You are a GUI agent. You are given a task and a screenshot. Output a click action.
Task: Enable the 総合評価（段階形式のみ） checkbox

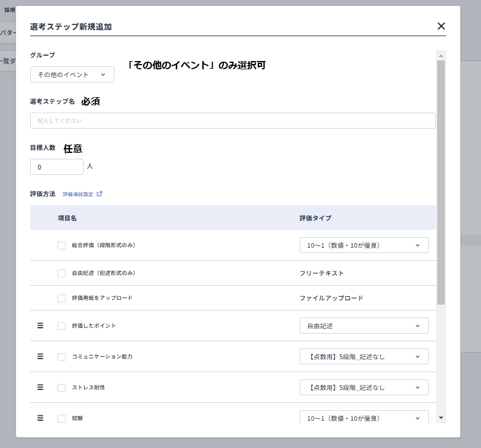[x=62, y=245]
